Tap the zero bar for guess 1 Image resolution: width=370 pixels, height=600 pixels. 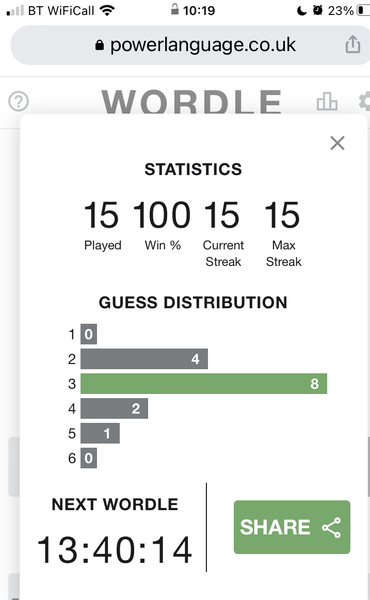(x=88, y=334)
